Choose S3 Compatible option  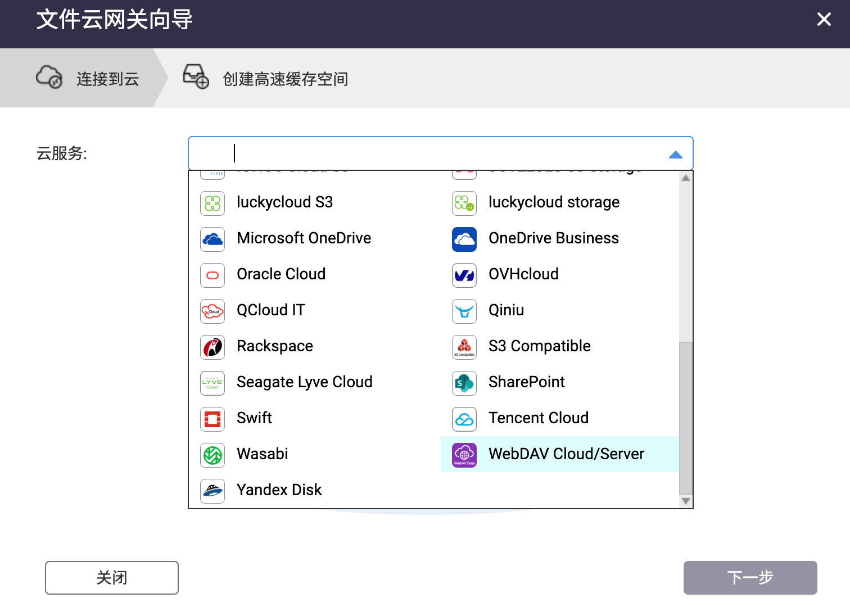tap(539, 346)
